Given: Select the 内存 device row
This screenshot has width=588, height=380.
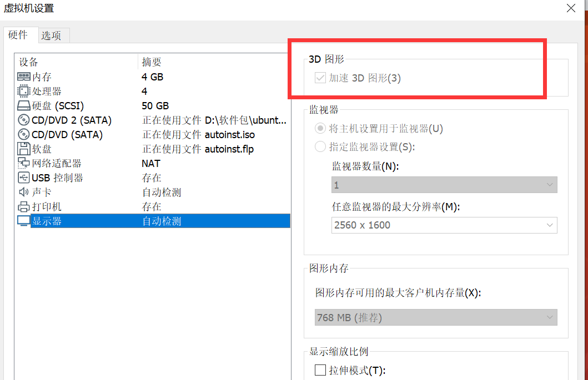Looking at the screenshot, I should pyautogui.click(x=153, y=77).
